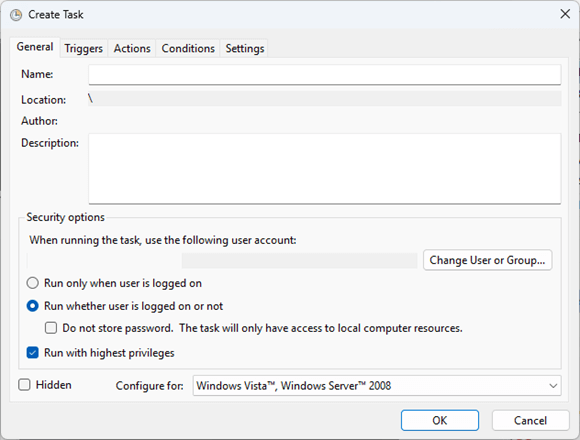
Task: Switch to the Settings tab
Action: [x=245, y=48]
